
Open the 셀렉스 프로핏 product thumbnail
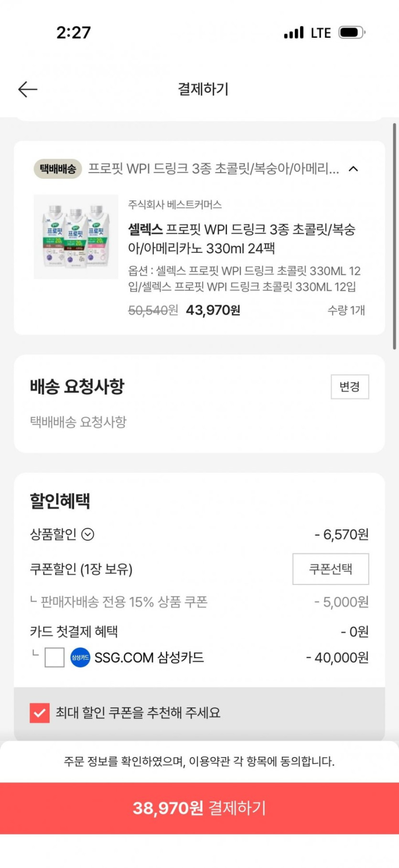pos(75,236)
